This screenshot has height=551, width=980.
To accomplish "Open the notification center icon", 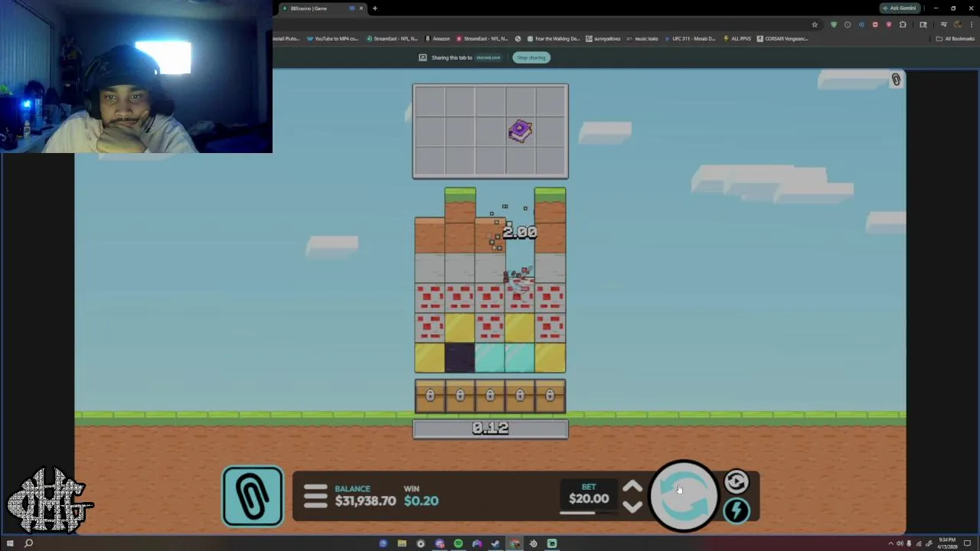I will (968, 543).
